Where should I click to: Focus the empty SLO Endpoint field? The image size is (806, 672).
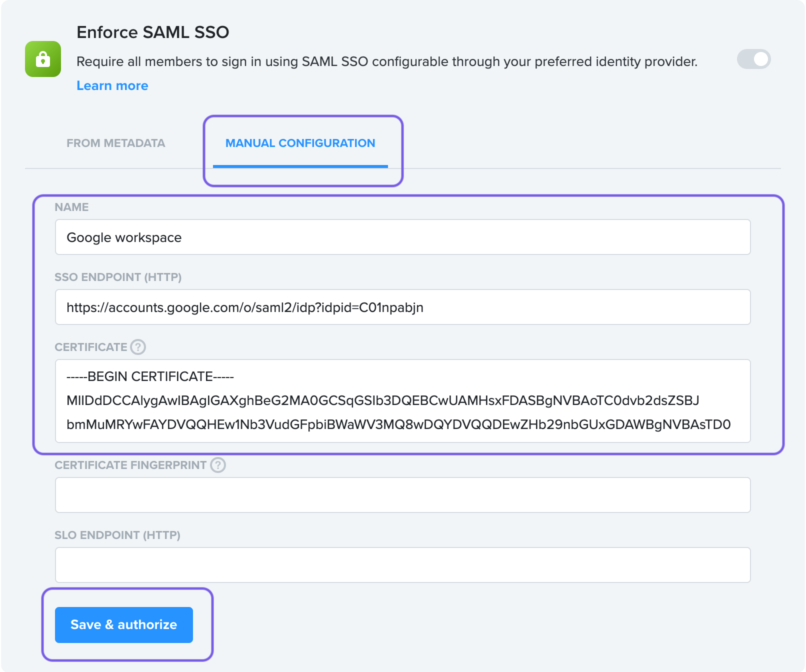[403, 565]
